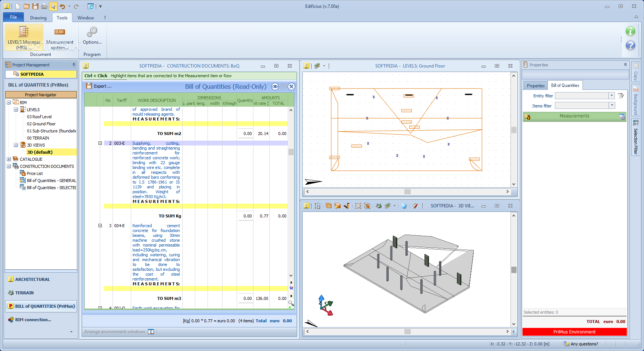Print using the printer icon
The height and width of the screenshot is (351, 644).
click(44, 6)
